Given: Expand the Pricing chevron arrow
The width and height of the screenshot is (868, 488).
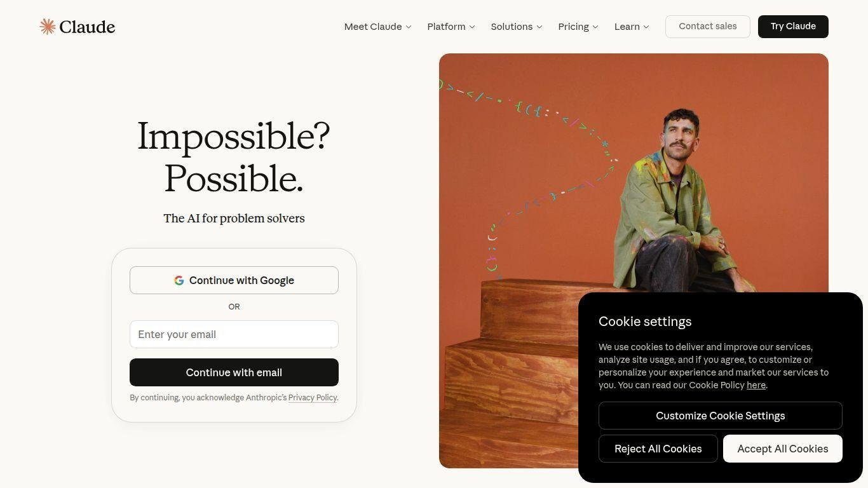Looking at the screenshot, I should tap(595, 27).
